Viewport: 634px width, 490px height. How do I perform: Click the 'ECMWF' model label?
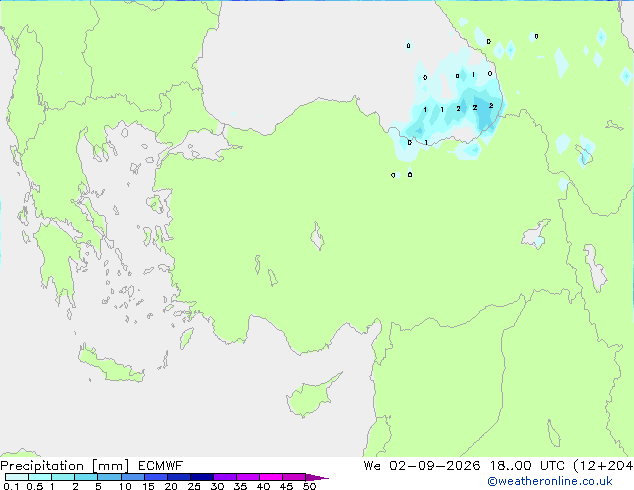160,466
